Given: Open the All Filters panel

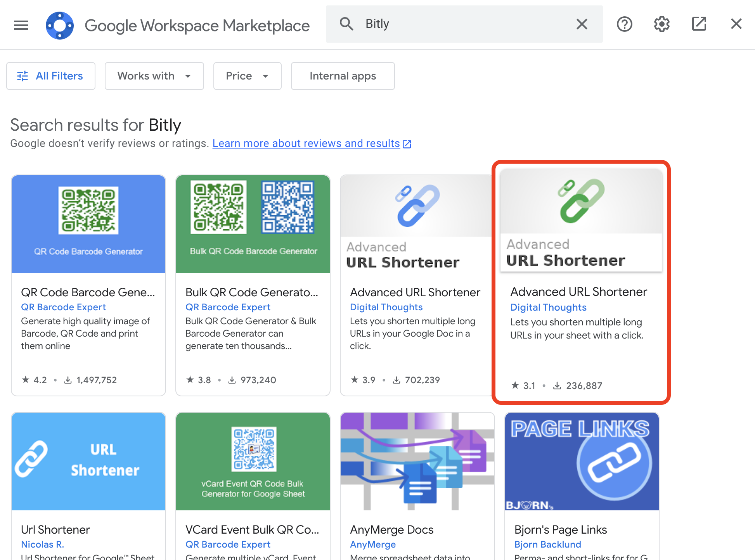Looking at the screenshot, I should (x=51, y=76).
